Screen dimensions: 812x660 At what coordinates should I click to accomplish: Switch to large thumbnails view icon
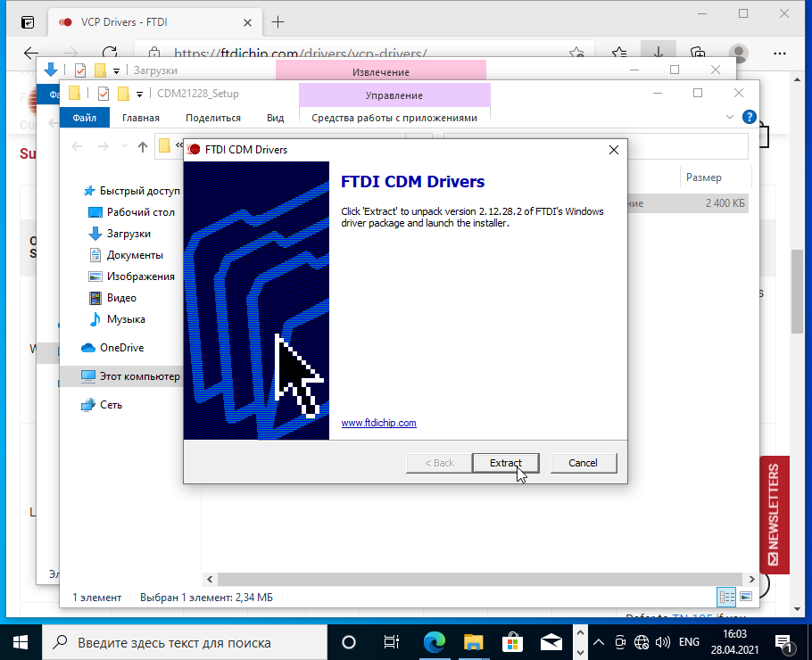coord(746,597)
